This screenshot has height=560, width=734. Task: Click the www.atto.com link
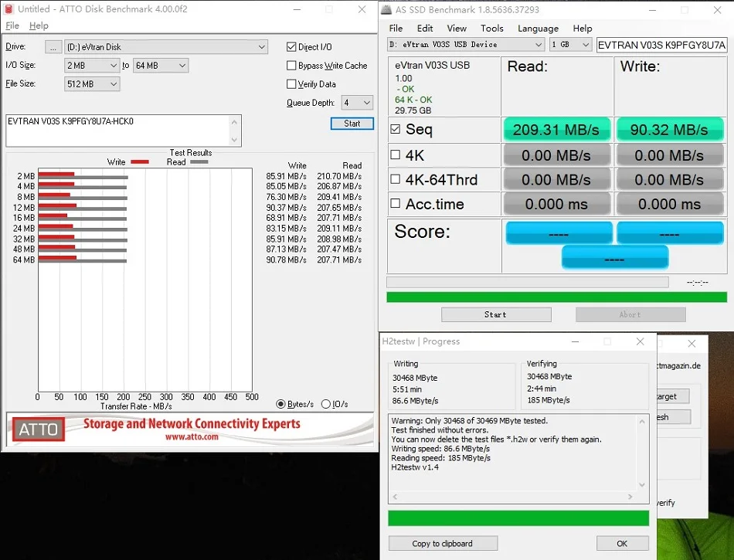[192, 436]
